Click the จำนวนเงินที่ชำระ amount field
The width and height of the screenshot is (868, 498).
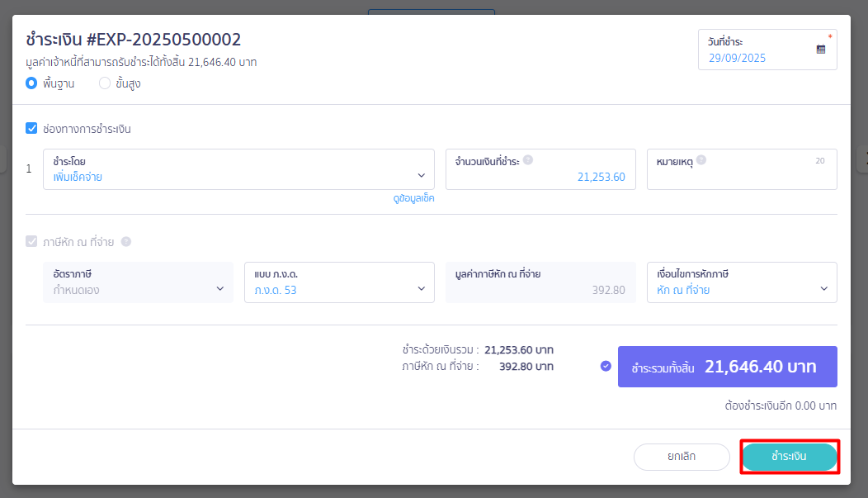point(540,176)
